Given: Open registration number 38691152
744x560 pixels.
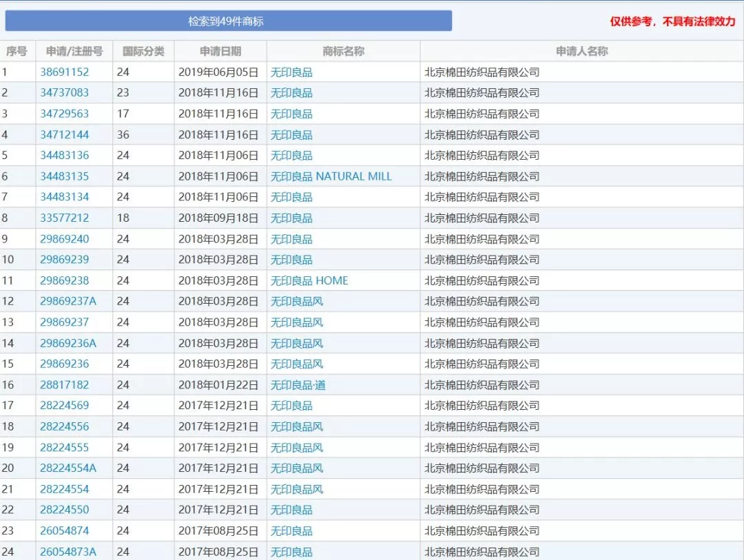Looking at the screenshot, I should 65,72.
